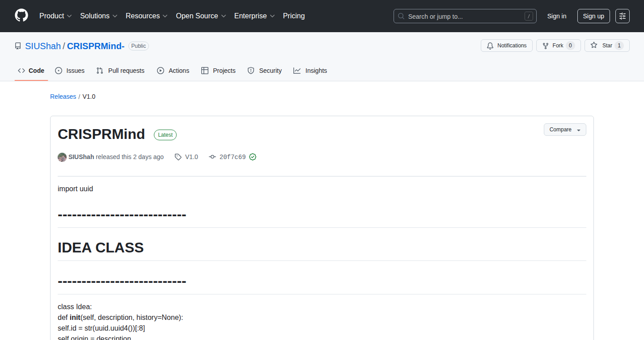644x340 pixels.
Task: Click the class Idea: line
Action: tap(75, 306)
